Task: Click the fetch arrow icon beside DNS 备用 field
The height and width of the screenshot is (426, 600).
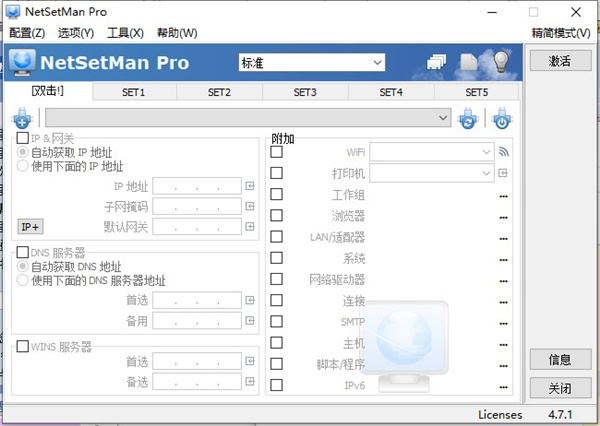Action: click(250, 320)
